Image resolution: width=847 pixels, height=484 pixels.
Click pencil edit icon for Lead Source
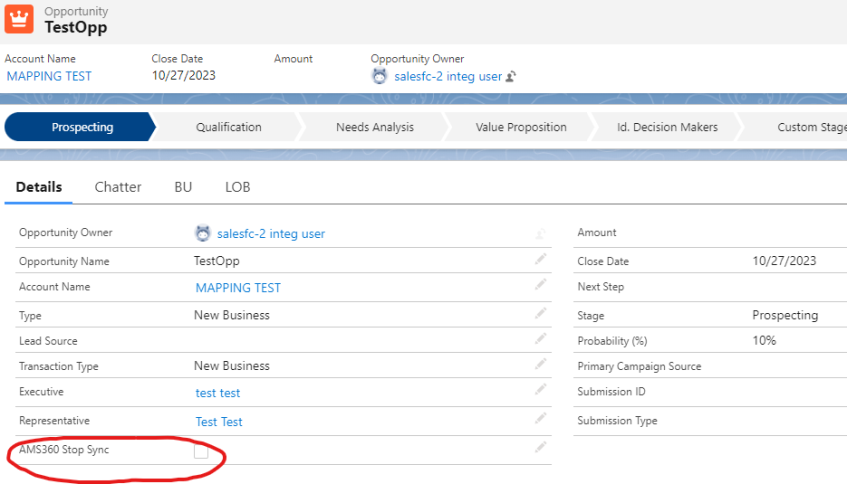[540, 339]
